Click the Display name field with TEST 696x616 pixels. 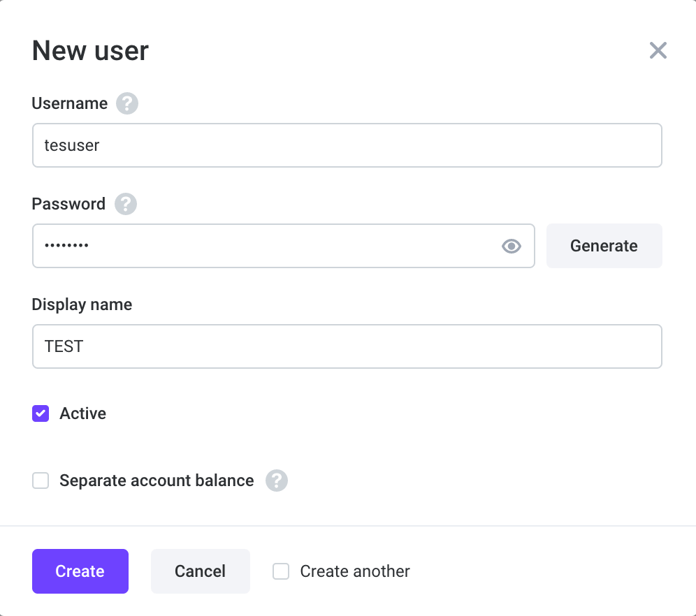click(347, 346)
